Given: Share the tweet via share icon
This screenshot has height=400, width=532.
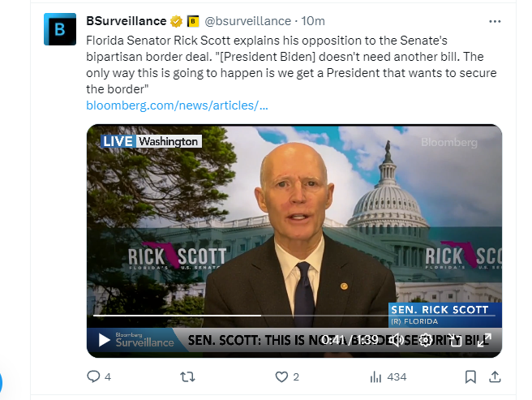Looking at the screenshot, I should pos(496,376).
